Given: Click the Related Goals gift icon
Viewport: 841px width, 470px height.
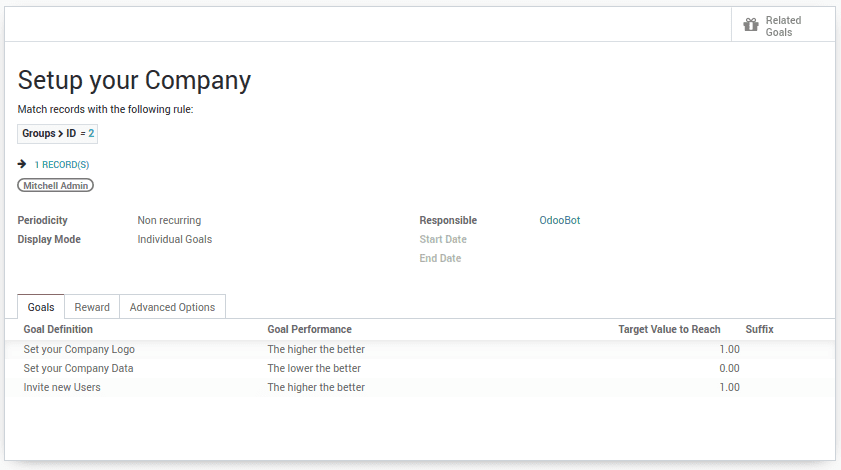Looking at the screenshot, I should [x=751, y=25].
